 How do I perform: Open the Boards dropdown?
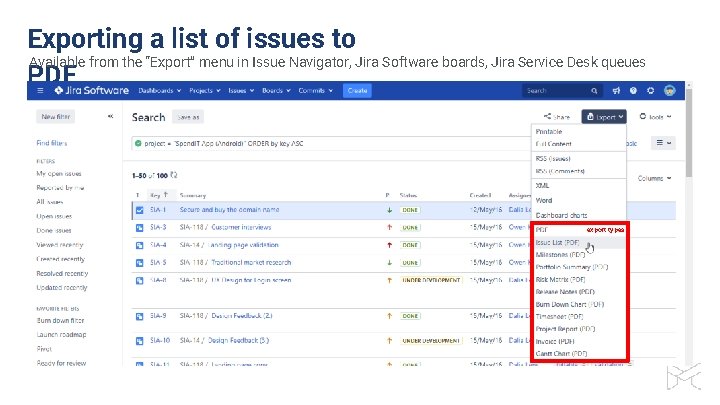click(x=276, y=90)
